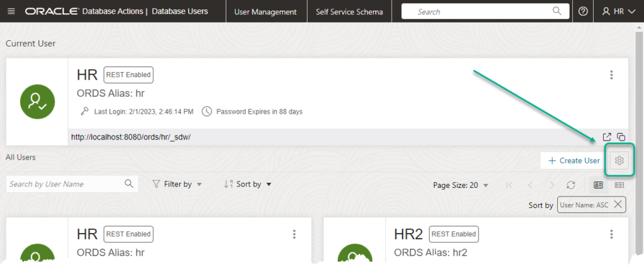Click the Last Login date text
Screen dimensions: 644x270
[x=144, y=111]
